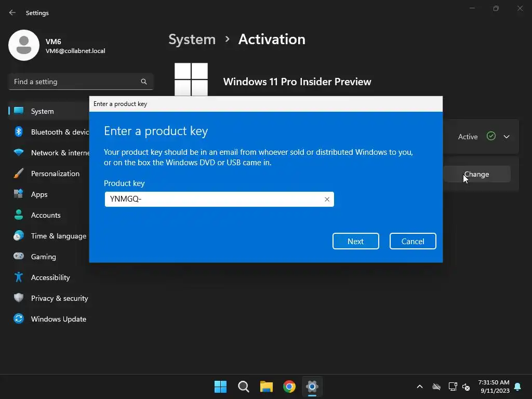Open the network display tray icon

pyautogui.click(x=453, y=387)
